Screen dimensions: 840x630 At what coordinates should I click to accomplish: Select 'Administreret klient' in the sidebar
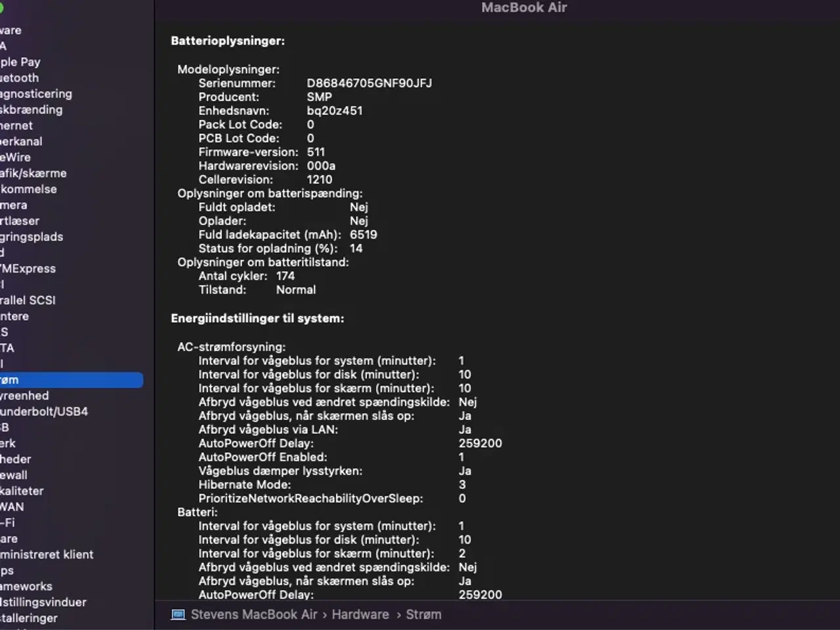(47, 555)
